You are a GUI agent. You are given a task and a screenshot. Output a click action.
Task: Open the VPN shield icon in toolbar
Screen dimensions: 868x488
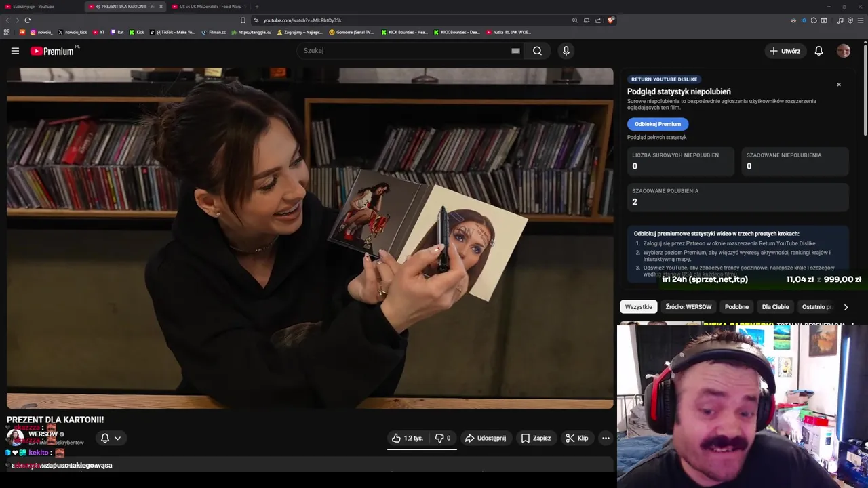850,20
